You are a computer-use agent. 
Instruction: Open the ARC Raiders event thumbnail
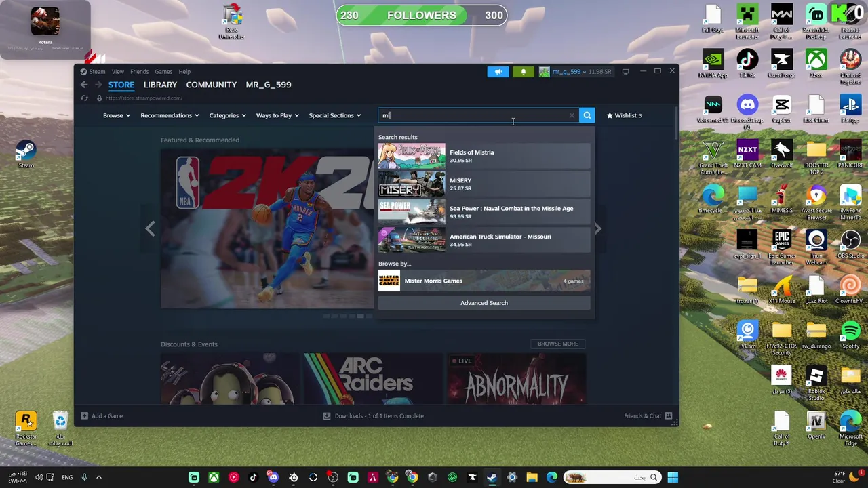pos(374,379)
